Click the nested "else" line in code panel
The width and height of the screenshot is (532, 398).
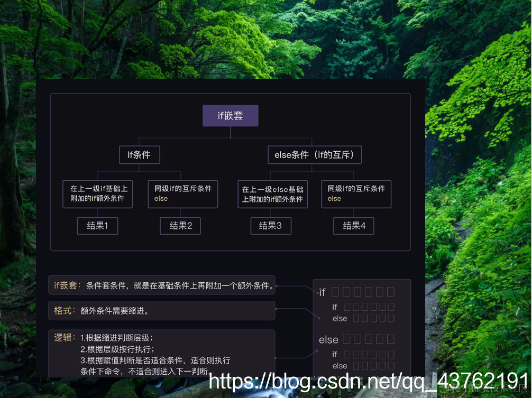340,318
